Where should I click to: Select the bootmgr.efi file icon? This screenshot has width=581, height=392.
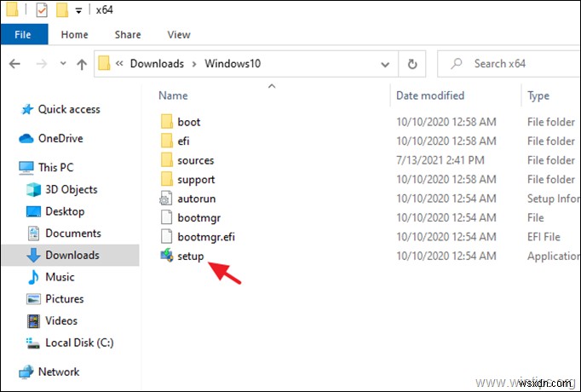point(166,237)
